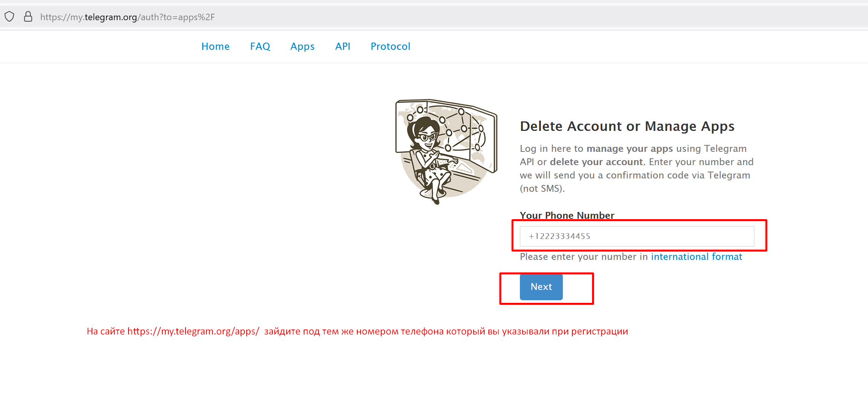Click the "Please enter your number in" hint

point(584,257)
